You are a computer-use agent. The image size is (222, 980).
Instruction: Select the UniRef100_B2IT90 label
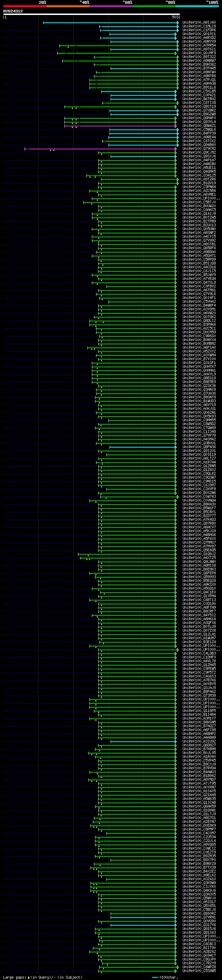tap(199, 948)
